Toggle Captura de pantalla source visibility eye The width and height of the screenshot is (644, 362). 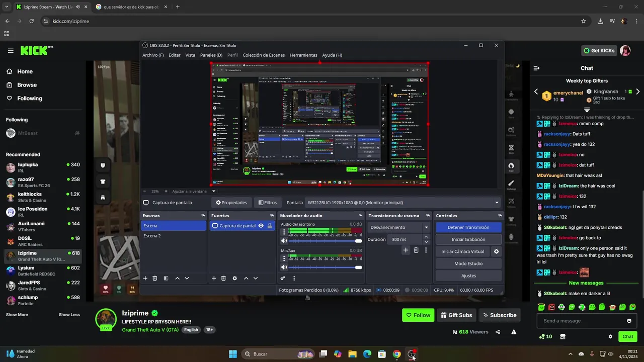(x=261, y=226)
